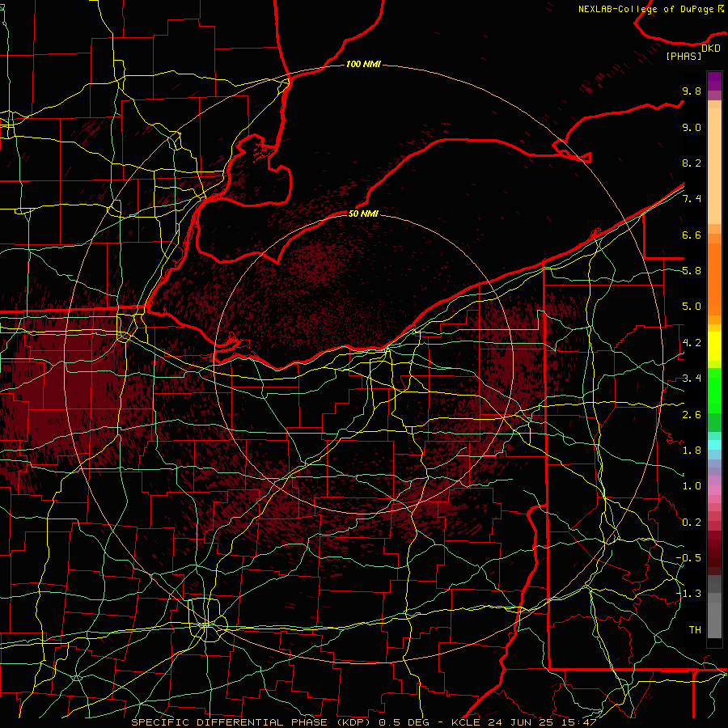Viewport: 728px width, 728px height.
Task: Click the 9.0 value on the color scale
Action: click(692, 127)
